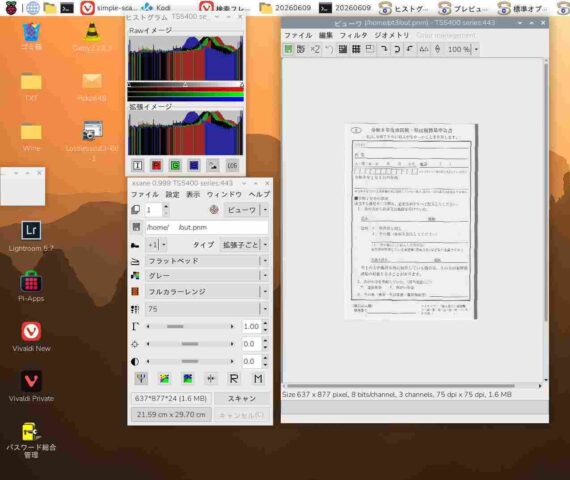Switch to Kodi in the taskbar
Screen dimensions: 570x480
[156, 8]
